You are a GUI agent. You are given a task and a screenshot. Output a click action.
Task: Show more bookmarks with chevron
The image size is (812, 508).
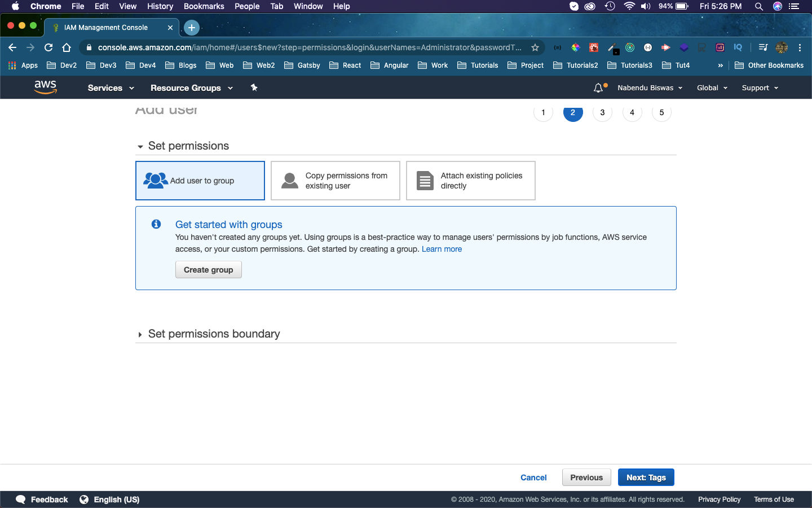[720, 65]
